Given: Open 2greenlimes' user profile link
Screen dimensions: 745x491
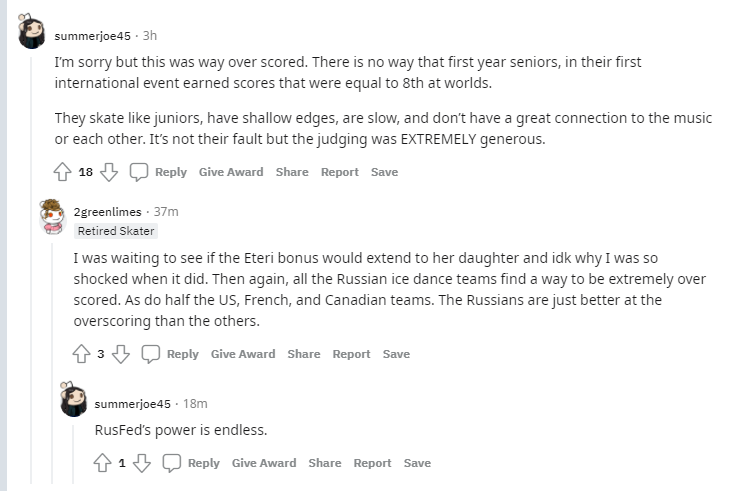Looking at the screenshot, I should pos(107,211).
